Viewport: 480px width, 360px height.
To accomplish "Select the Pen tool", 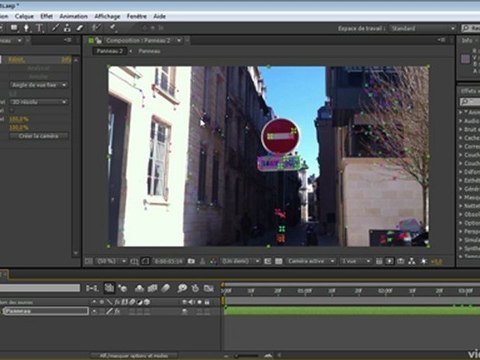I will pos(26,28).
